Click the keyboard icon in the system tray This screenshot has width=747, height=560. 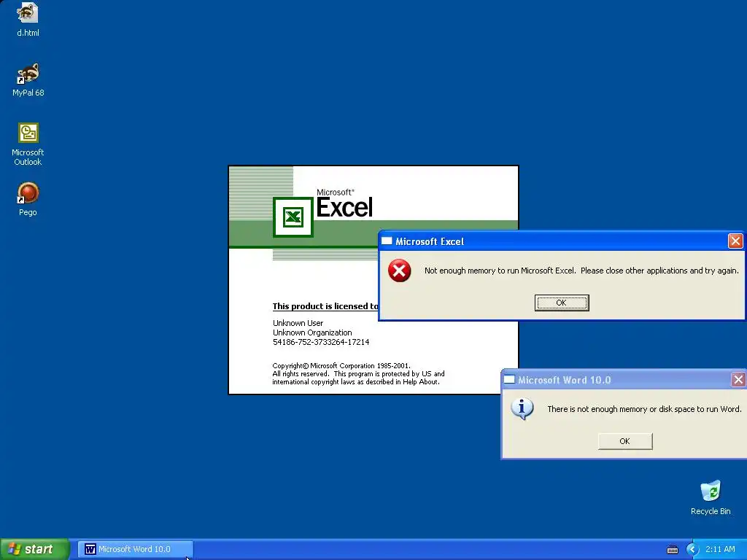pyautogui.click(x=672, y=550)
